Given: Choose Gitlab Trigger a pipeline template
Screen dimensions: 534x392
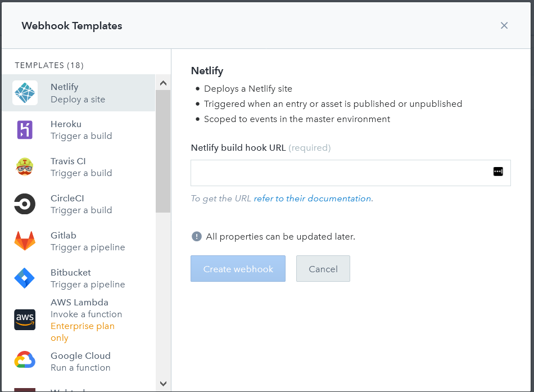Looking at the screenshot, I should [x=87, y=241].
